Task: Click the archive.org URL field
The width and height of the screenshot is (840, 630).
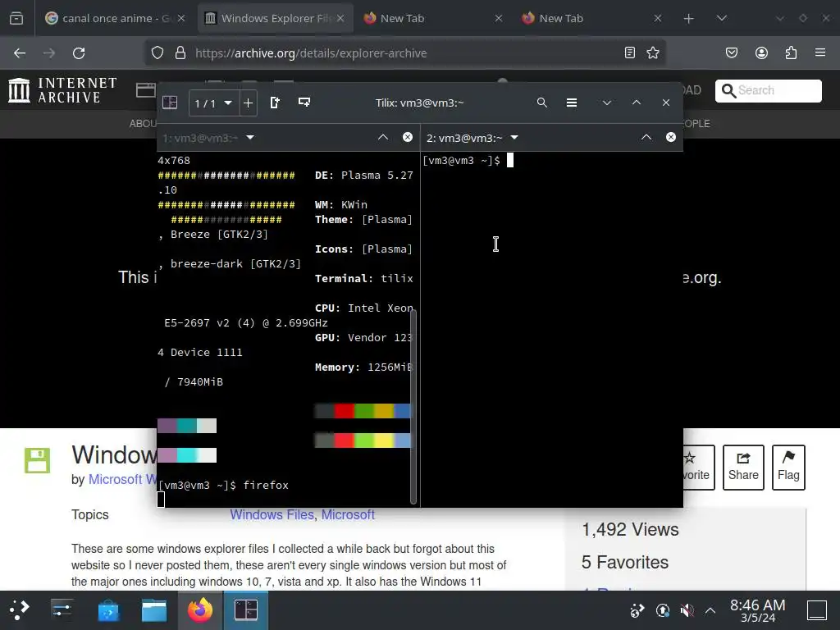Action: (404, 53)
